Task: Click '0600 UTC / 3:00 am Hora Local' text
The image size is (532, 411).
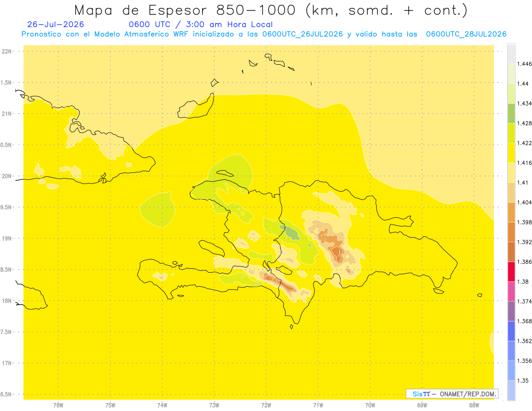Action: [201, 24]
